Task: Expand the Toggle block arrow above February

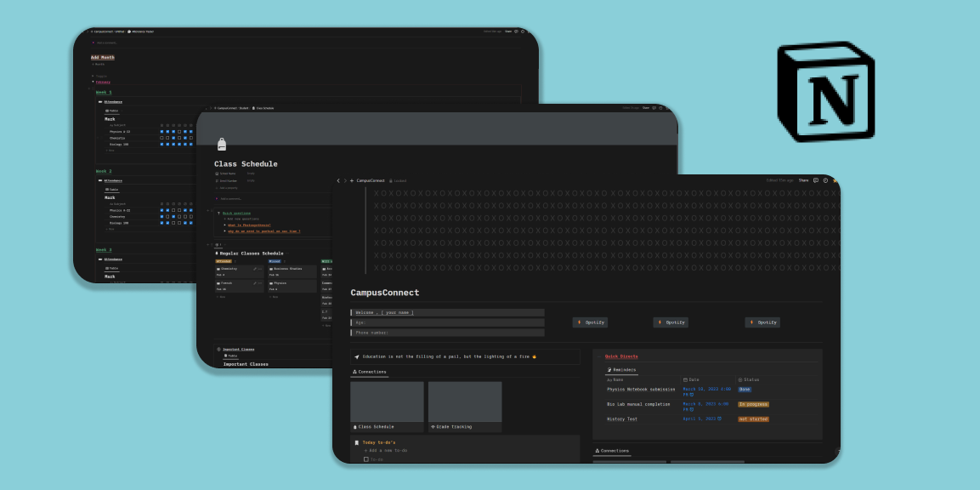Action: pos(93,76)
